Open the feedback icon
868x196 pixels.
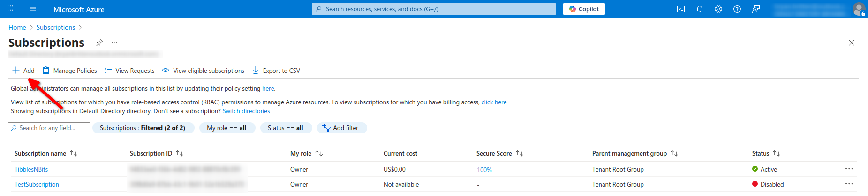click(x=756, y=9)
